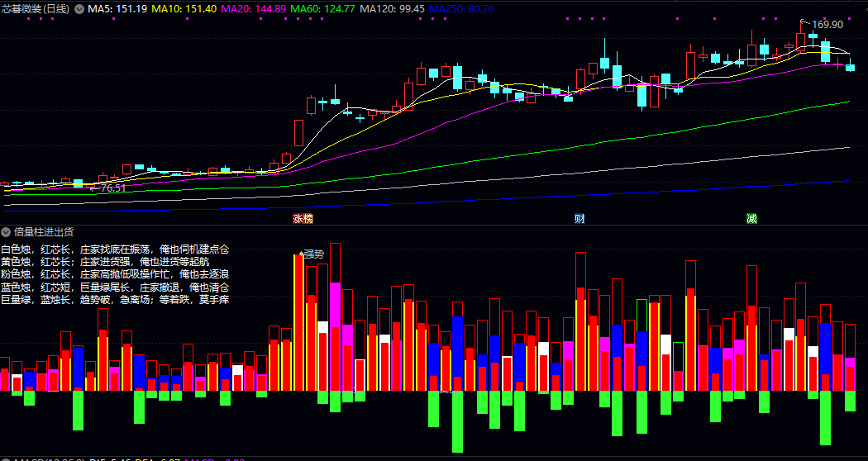Viewport: 868px width, 461px height.
Task: Click the 减 event marker
Action: [x=751, y=219]
